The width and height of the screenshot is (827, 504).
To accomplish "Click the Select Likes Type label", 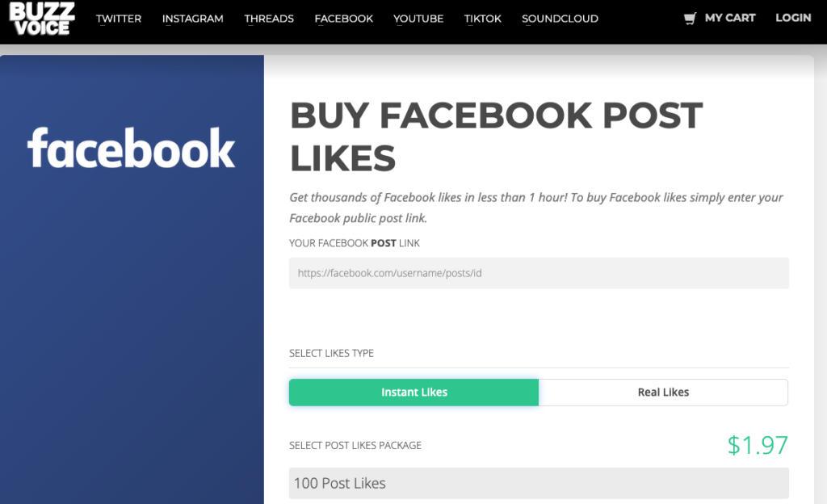I will pyautogui.click(x=331, y=353).
